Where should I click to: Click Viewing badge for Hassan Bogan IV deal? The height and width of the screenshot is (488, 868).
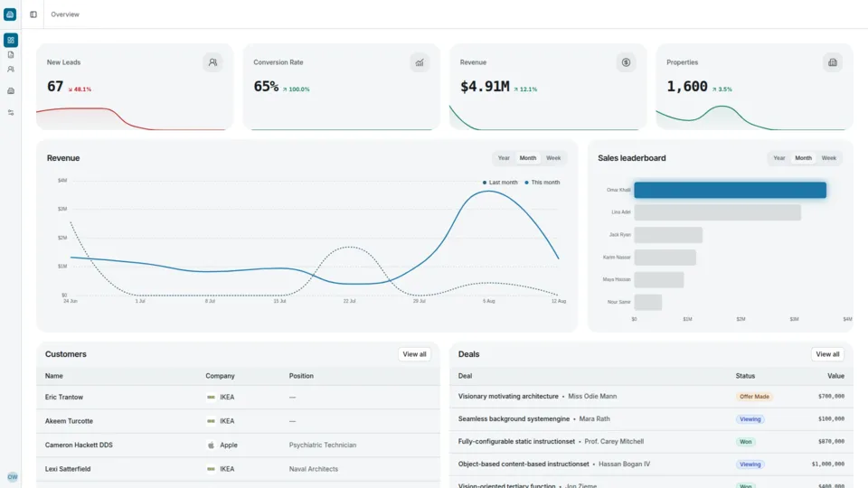point(750,465)
